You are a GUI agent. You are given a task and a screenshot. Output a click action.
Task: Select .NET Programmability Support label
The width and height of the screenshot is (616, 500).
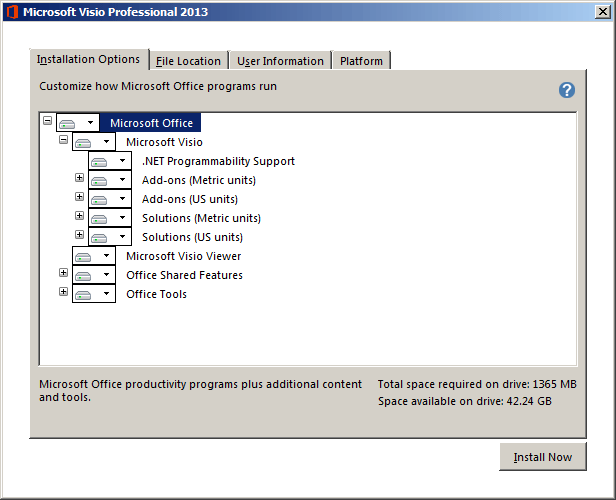pyautogui.click(x=218, y=161)
